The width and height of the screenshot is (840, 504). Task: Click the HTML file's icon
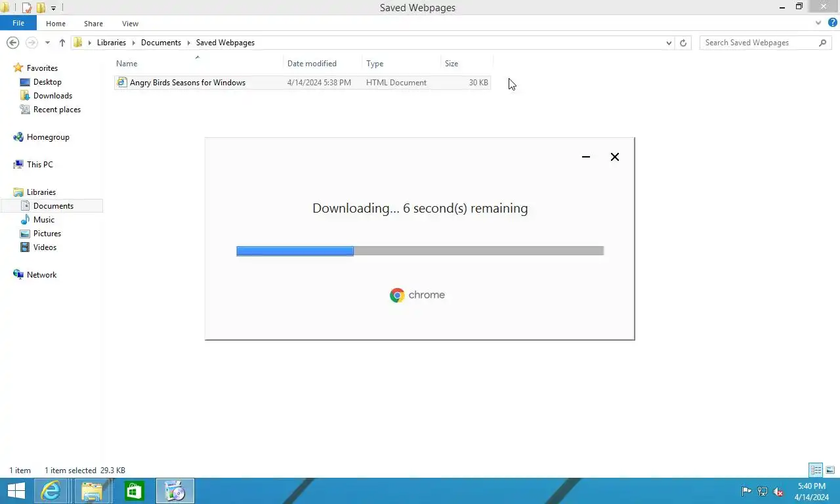coord(121,83)
